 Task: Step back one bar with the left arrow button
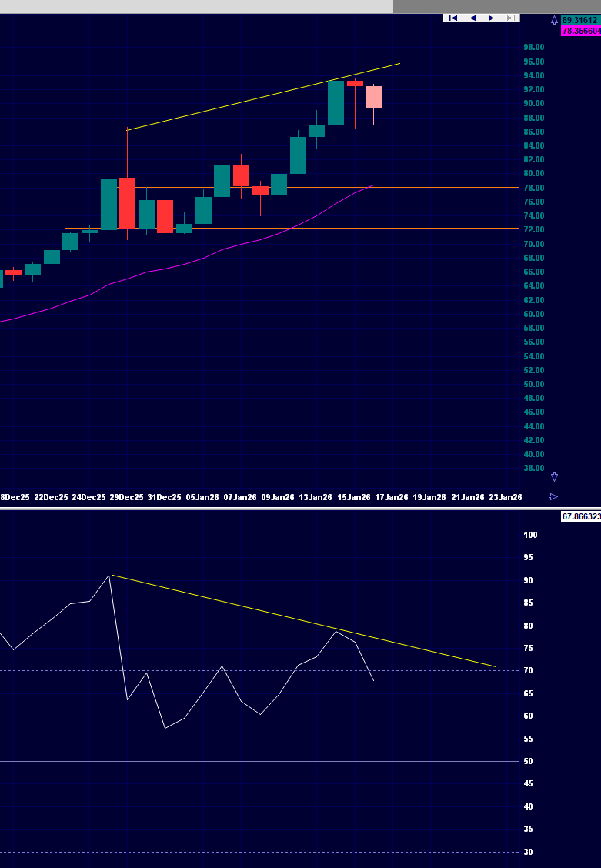point(472,18)
